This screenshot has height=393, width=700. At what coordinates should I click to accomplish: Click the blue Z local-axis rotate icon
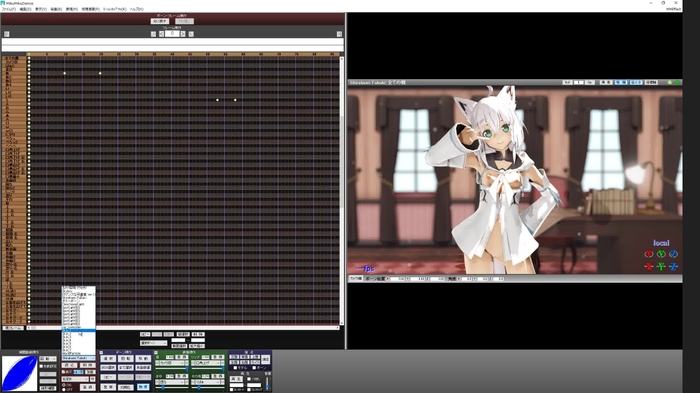coord(673,254)
